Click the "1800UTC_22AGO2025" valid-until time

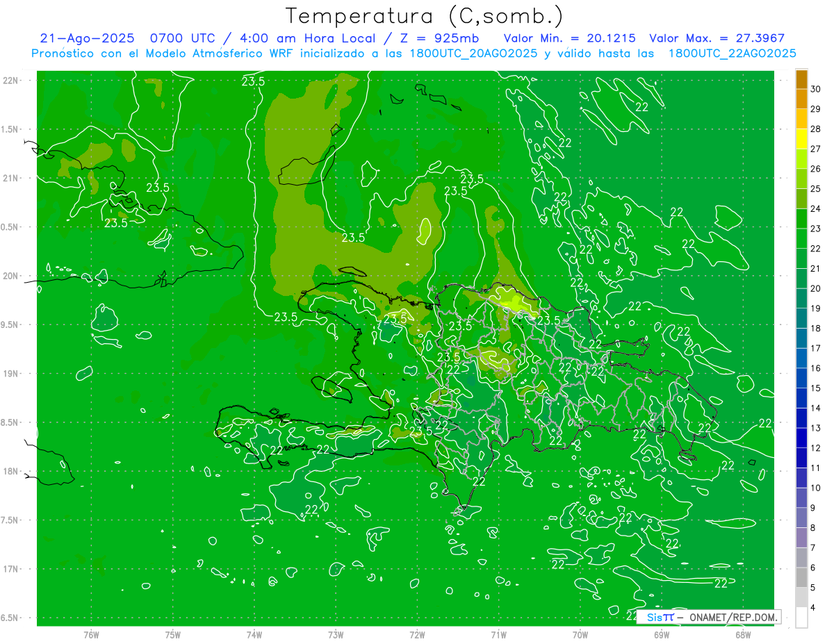(732, 53)
